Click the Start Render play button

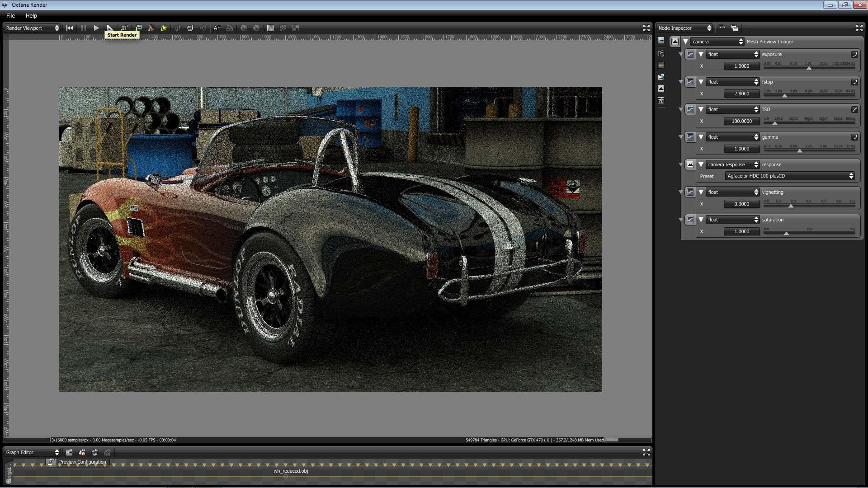click(x=96, y=28)
